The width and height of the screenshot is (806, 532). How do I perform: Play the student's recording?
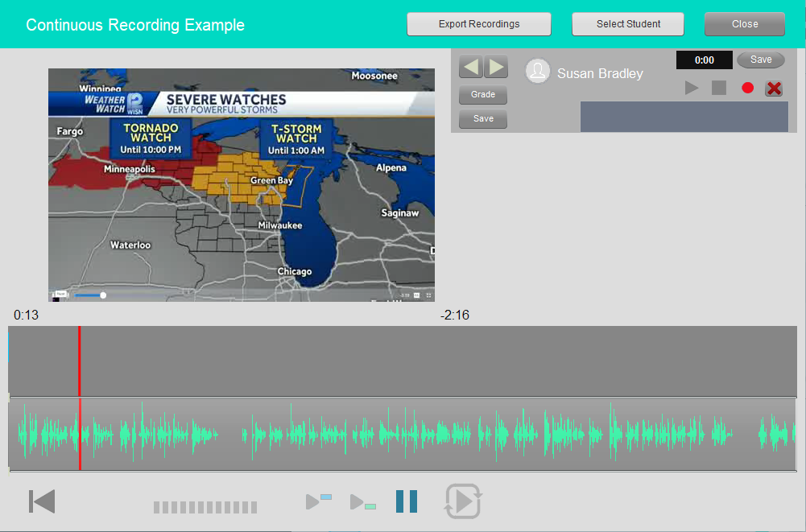[x=692, y=88]
